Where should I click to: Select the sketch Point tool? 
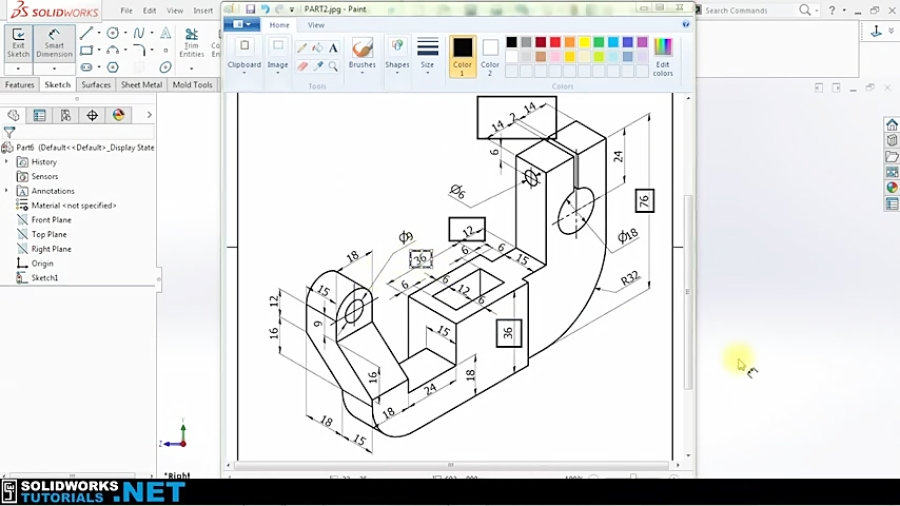point(165,50)
